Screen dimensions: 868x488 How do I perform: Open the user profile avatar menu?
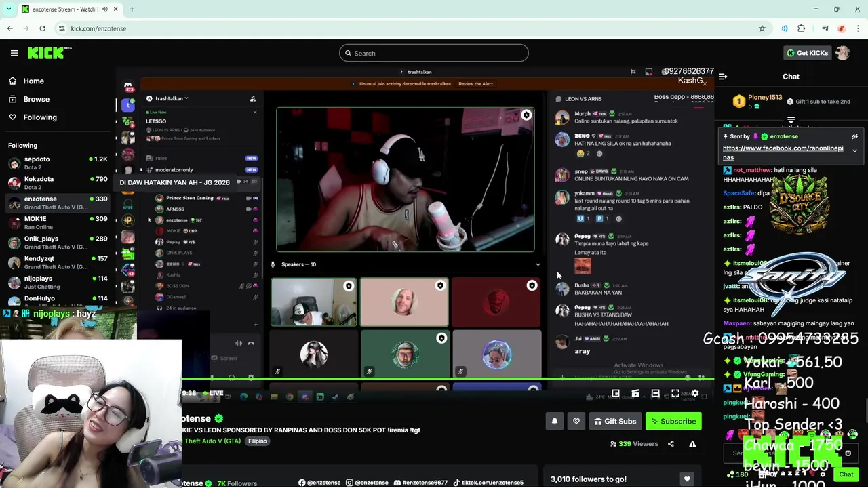[843, 53]
